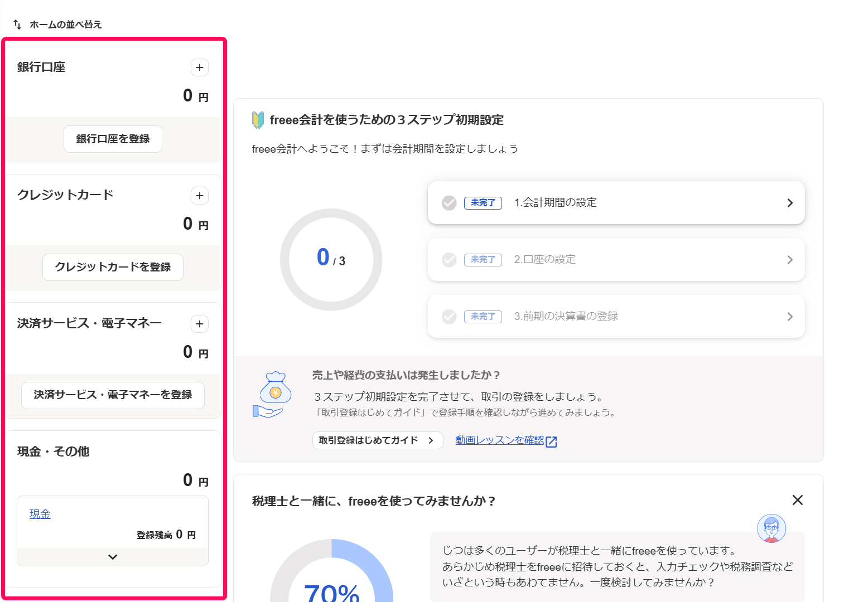Click heading 税理士と一緒に、freeeを使ってみませんか？

pyautogui.click(x=374, y=501)
